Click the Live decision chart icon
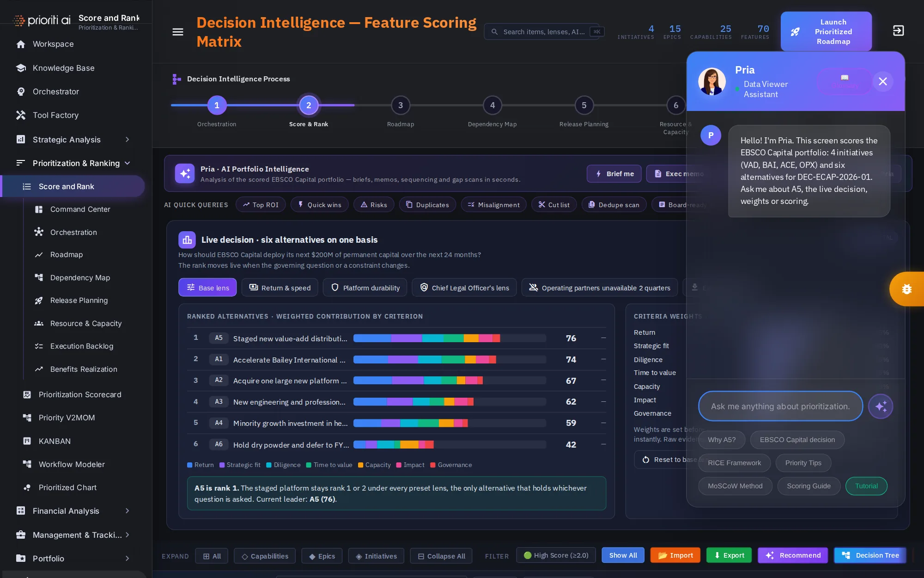 187,240
